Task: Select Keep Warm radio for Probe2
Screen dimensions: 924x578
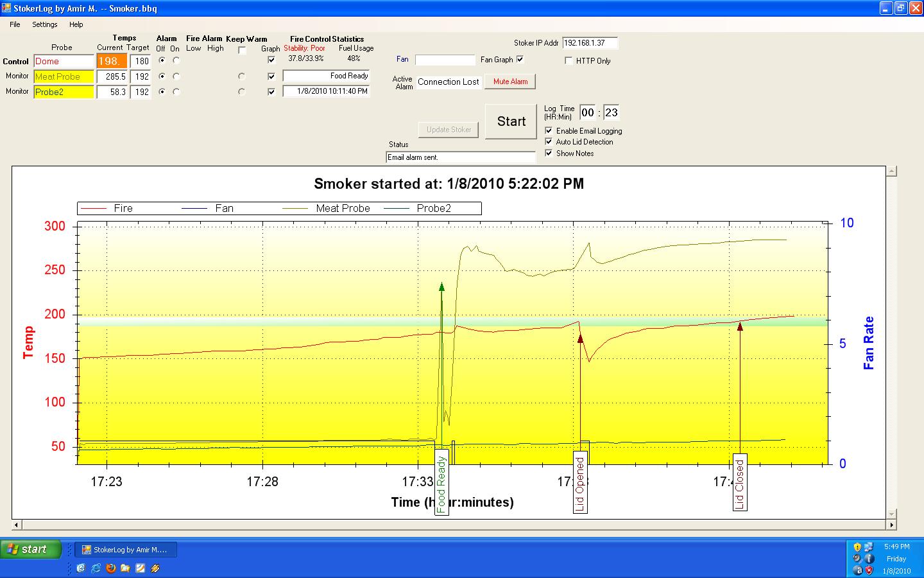Action: tap(242, 92)
